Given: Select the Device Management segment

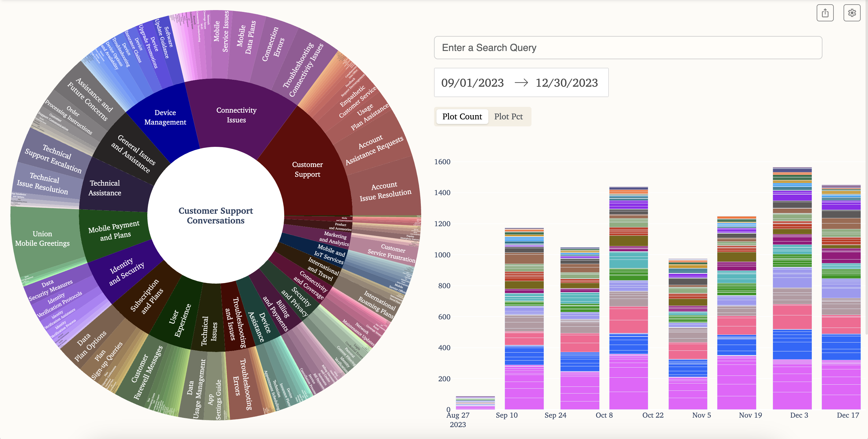Looking at the screenshot, I should pyautogui.click(x=165, y=117).
